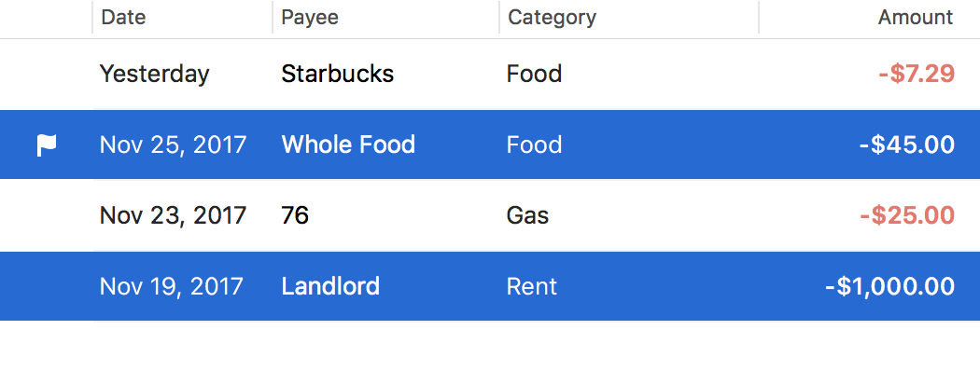Click the Nov 25, 2017 date cell
980x371 pixels.
point(173,144)
